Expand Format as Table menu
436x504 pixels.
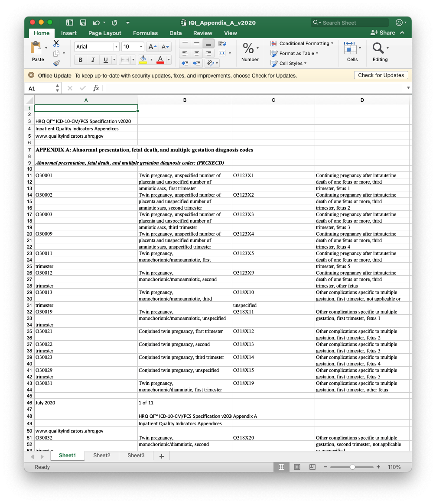317,53
